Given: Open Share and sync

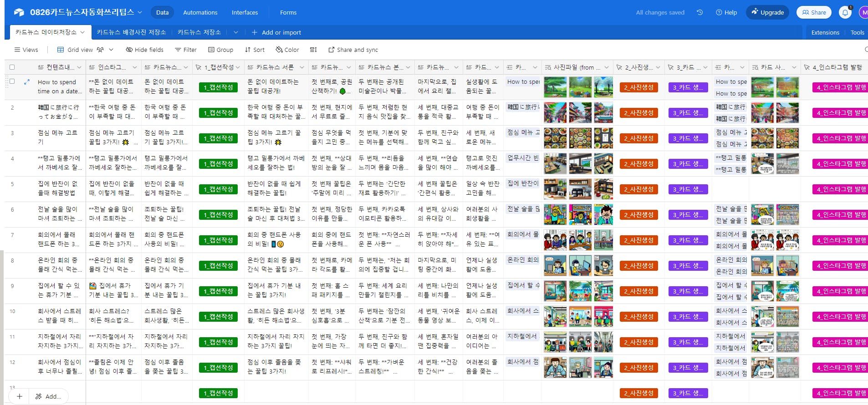Looking at the screenshot, I should pos(353,50).
